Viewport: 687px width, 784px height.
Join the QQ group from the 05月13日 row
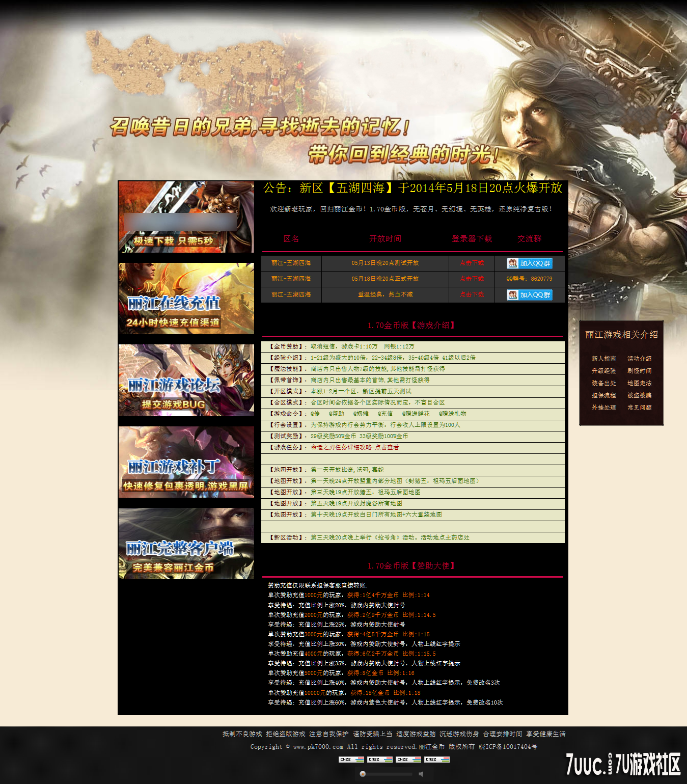coord(530,263)
